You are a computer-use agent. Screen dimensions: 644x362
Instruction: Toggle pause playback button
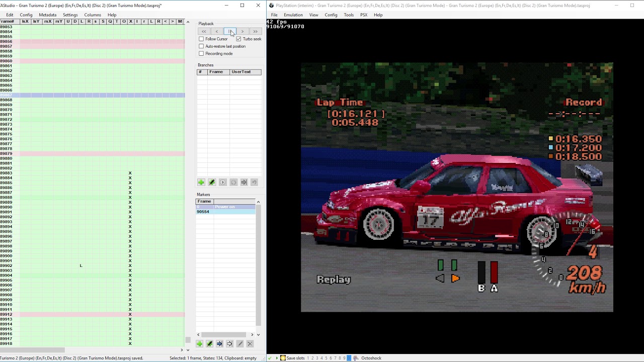[x=230, y=32]
